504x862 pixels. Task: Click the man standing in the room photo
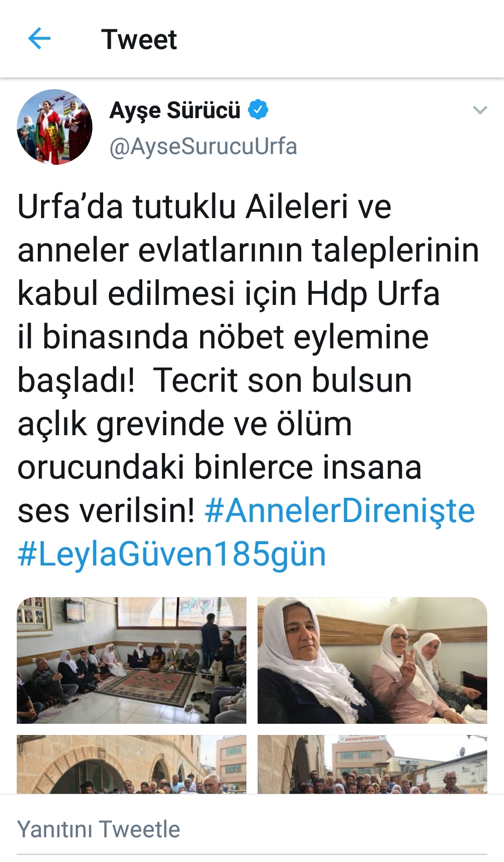(x=211, y=643)
